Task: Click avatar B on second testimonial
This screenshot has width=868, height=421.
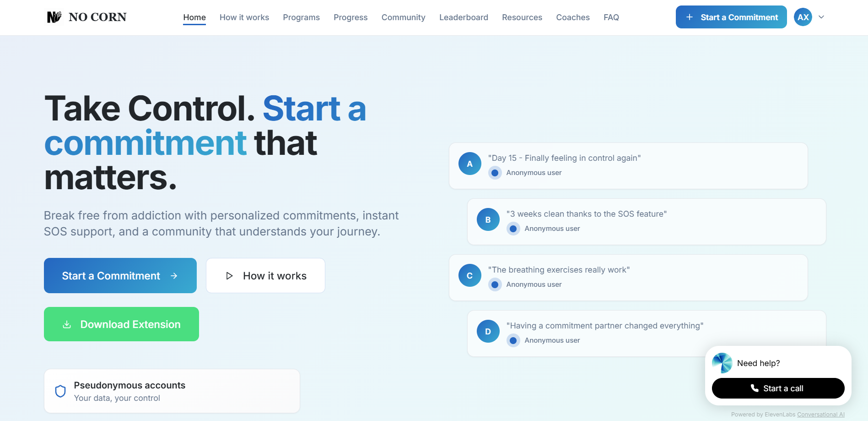Action: click(488, 220)
